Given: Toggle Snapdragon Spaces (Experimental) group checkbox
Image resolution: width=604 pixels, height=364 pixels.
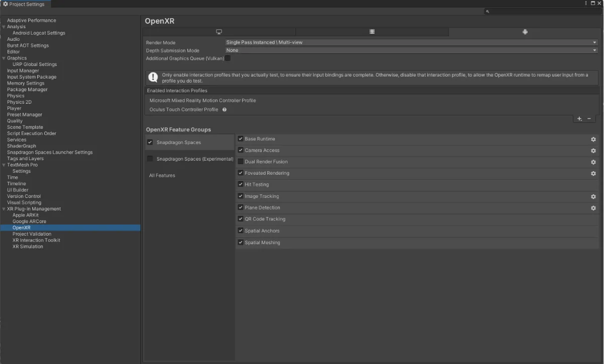Looking at the screenshot, I should coord(150,159).
